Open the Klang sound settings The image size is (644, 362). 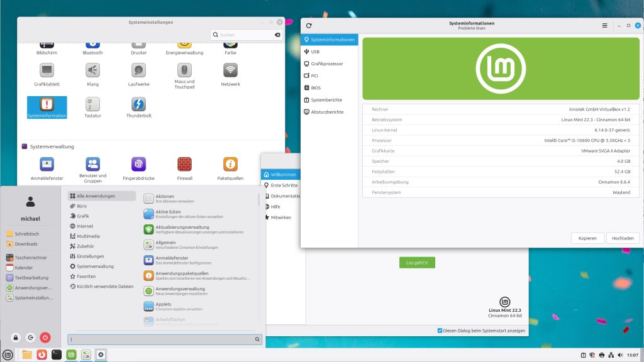(x=93, y=70)
